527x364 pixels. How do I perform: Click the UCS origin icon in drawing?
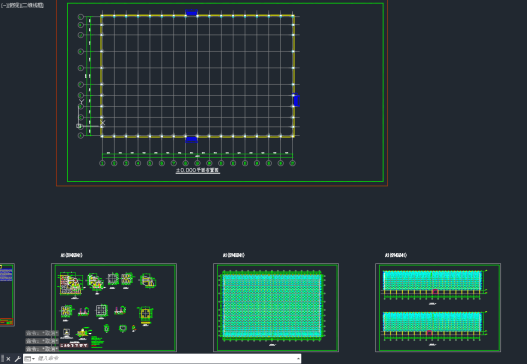(79, 126)
